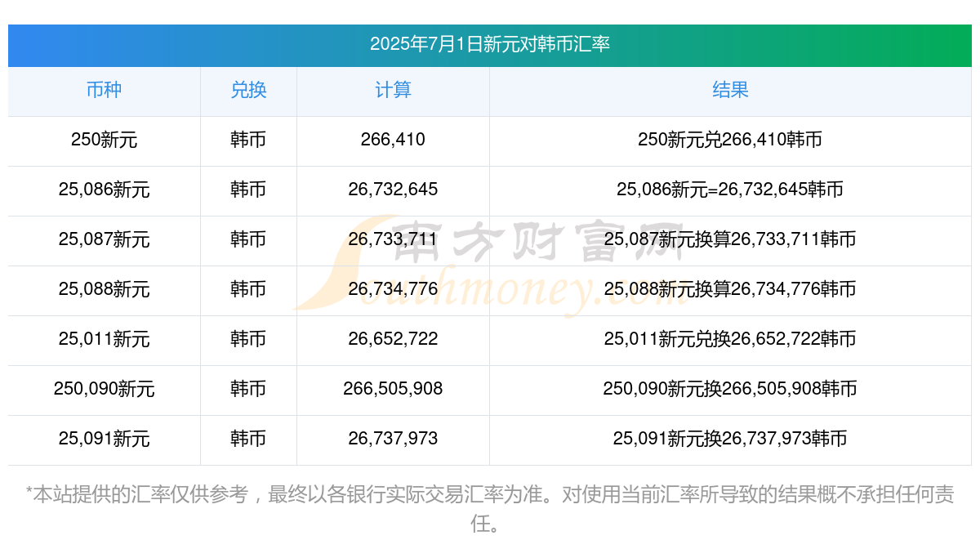Click result 250新元兑266,410韩币

point(730,140)
